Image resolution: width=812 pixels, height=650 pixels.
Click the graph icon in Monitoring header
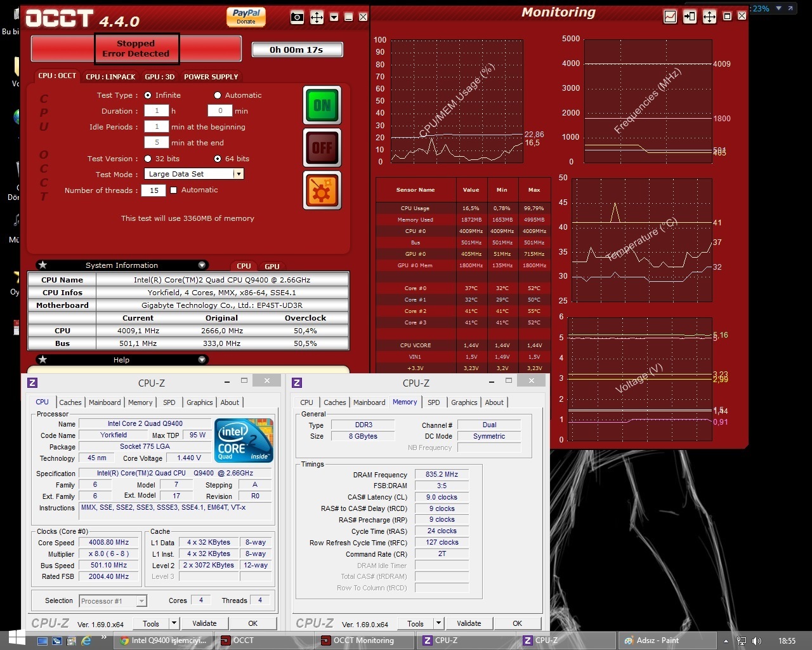(670, 17)
